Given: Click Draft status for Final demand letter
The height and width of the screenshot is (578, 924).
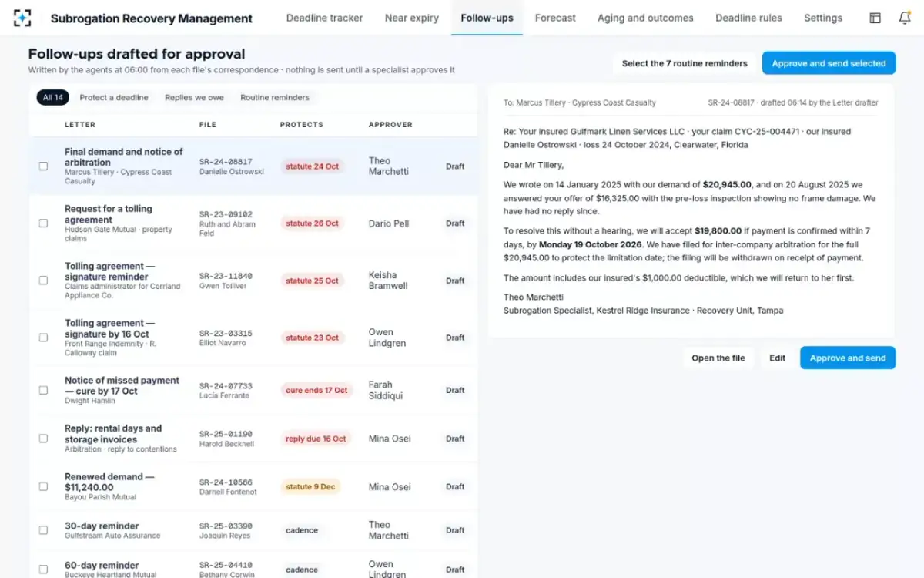Looking at the screenshot, I should point(455,166).
